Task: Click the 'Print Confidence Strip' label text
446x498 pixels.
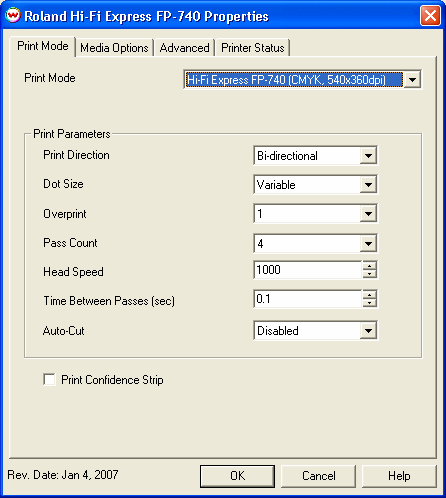Action: [112, 380]
